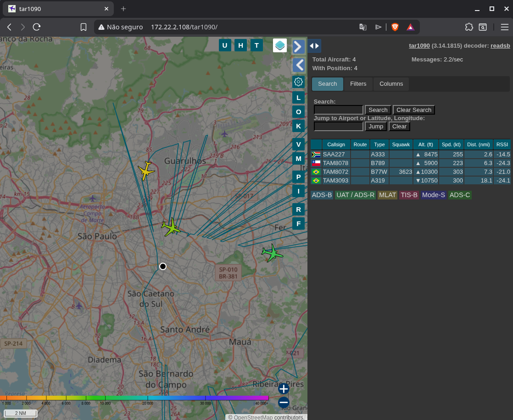Sort table by Callsign column
The width and height of the screenshot is (513, 420).
click(336, 144)
